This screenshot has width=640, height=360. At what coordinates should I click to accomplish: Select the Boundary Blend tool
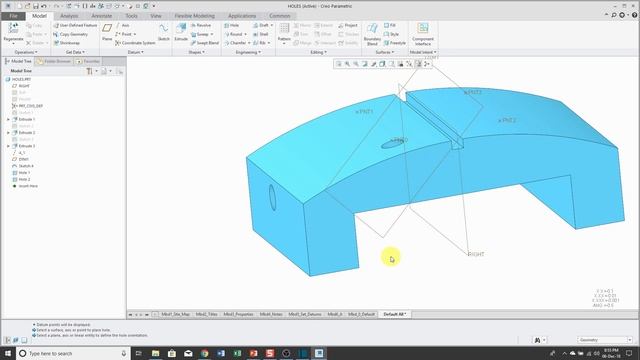(372, 33)
